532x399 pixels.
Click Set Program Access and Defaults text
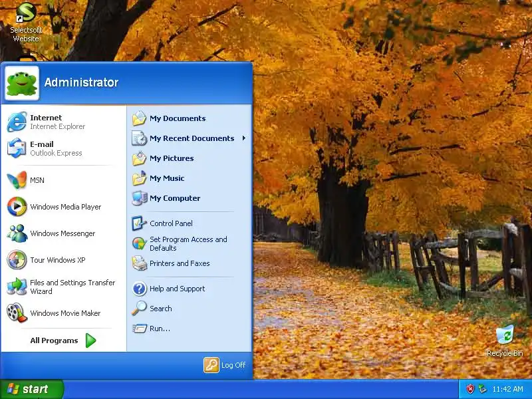(188, 243)
